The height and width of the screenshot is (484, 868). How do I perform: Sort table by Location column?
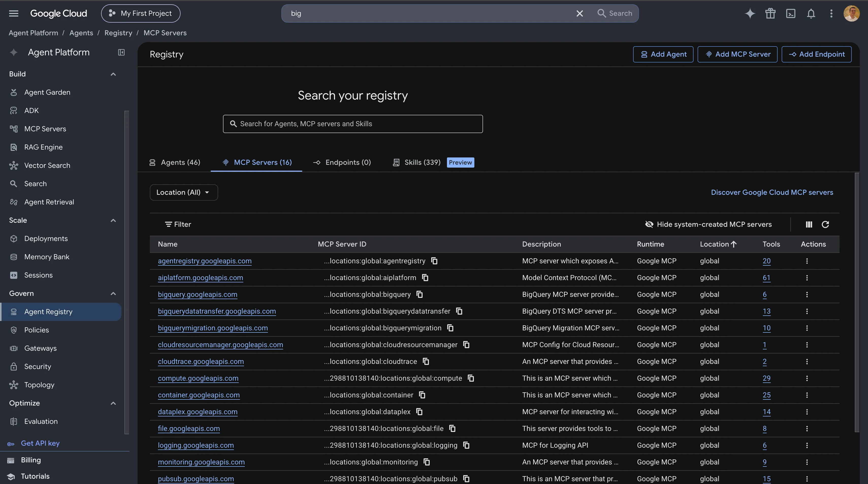pyautogui.click(x=718, y=244)
